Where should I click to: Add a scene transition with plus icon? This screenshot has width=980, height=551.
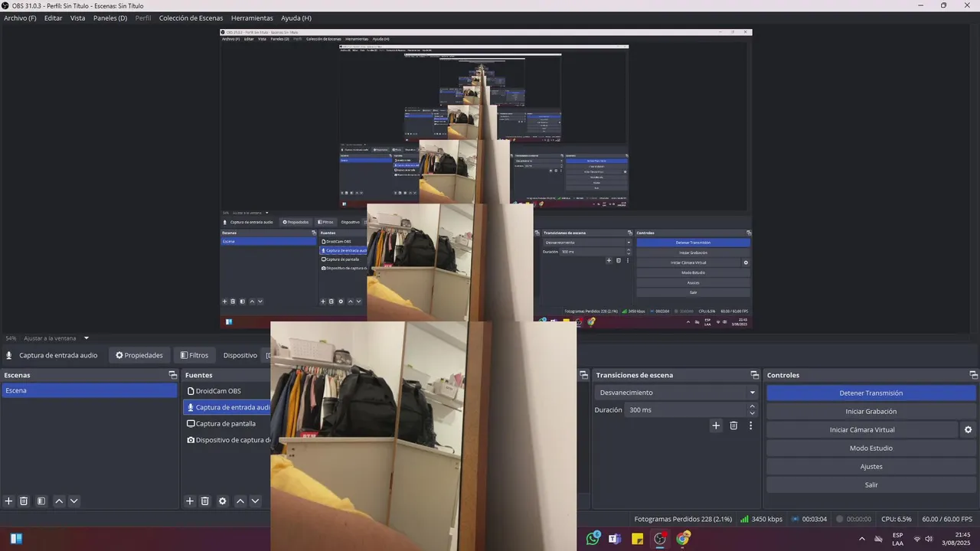716,425
